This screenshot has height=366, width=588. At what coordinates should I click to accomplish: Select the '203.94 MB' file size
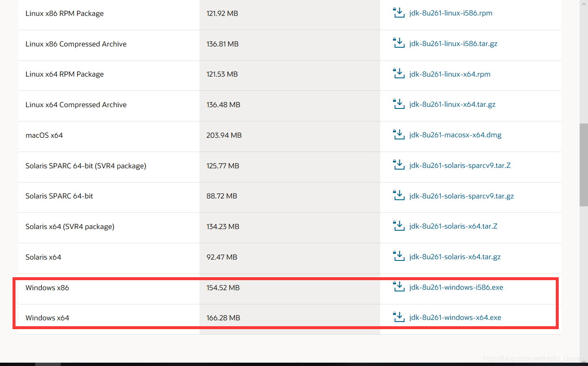click(x=224, y=135)
